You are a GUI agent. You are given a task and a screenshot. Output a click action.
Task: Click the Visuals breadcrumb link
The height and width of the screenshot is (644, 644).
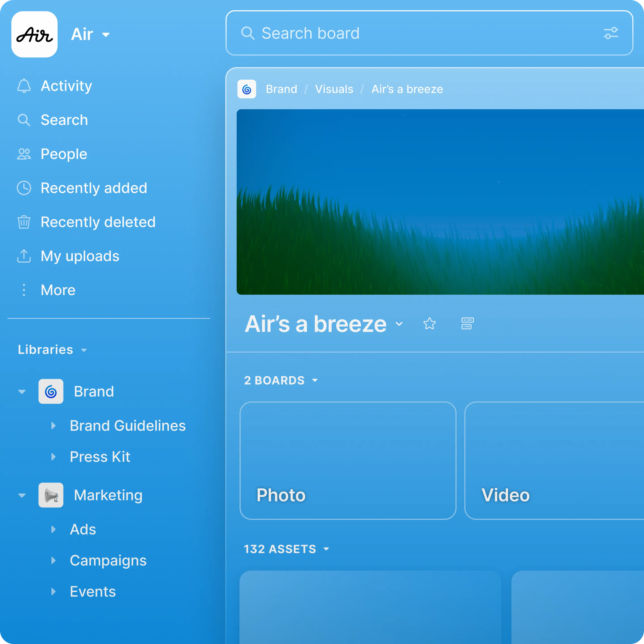(334, 89)
